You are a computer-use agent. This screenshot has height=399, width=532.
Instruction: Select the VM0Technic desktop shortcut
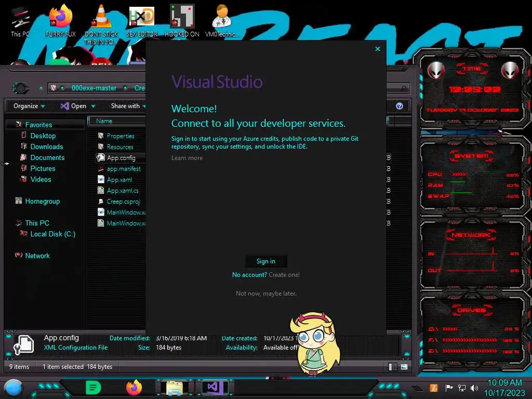[222, 21]
